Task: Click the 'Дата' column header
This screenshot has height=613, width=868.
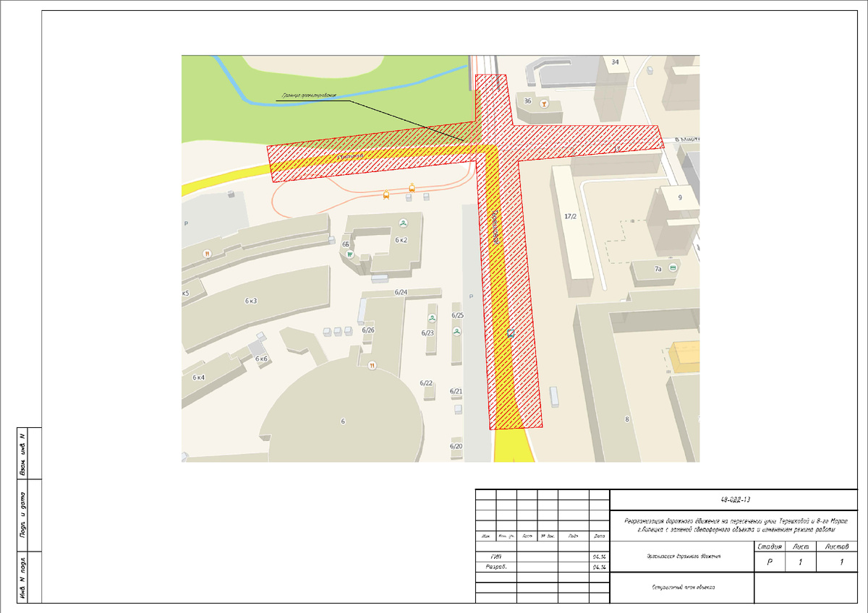Action: tap(599, 536)
